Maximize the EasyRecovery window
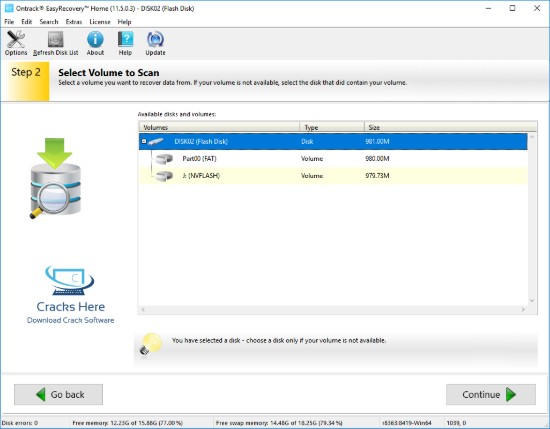550x429 pixels. point(512,8)
